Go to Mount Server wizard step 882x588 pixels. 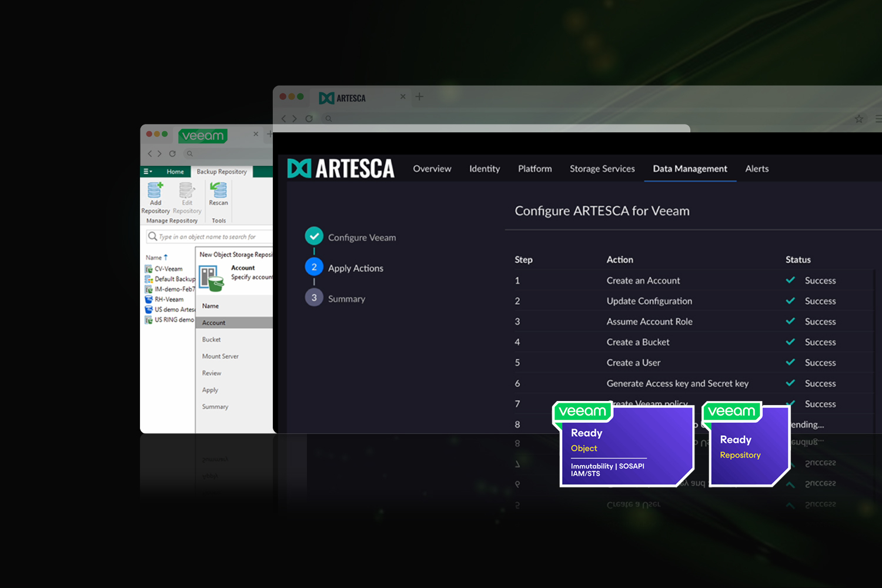click(x=220, y=356)
